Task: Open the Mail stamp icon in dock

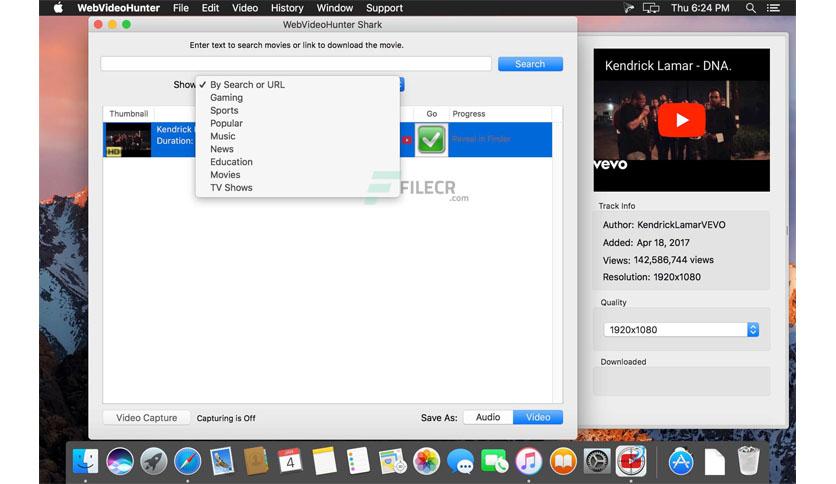Action: point(222,461)
